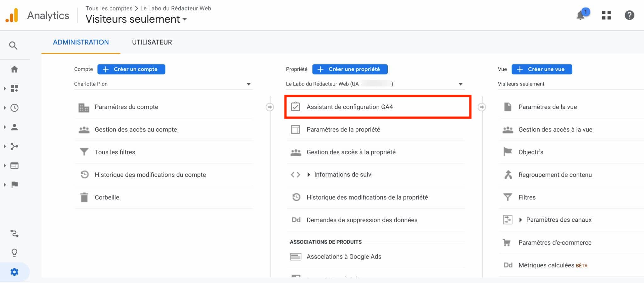Image resolution: width=644 pixels, height=283 pixels.
Task: Open the help question mark icon
Action: (x=629, y=15)
